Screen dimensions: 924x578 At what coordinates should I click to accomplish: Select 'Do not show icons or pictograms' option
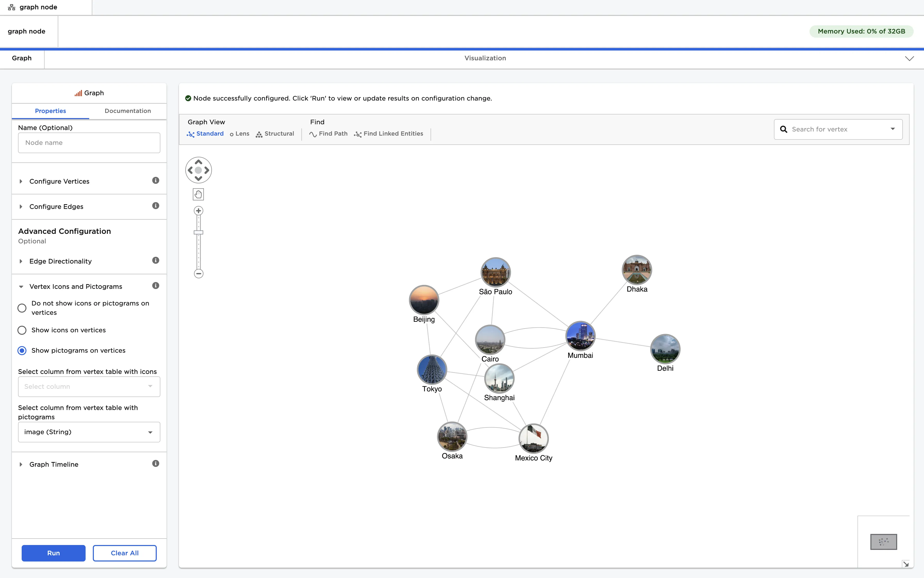coord(22,308)
